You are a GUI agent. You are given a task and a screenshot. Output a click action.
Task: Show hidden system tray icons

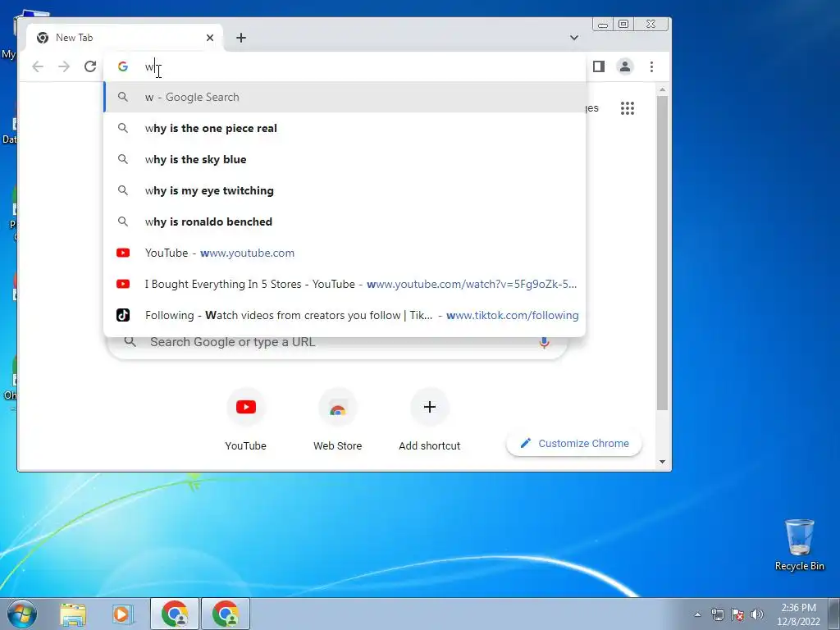point(697,614)
